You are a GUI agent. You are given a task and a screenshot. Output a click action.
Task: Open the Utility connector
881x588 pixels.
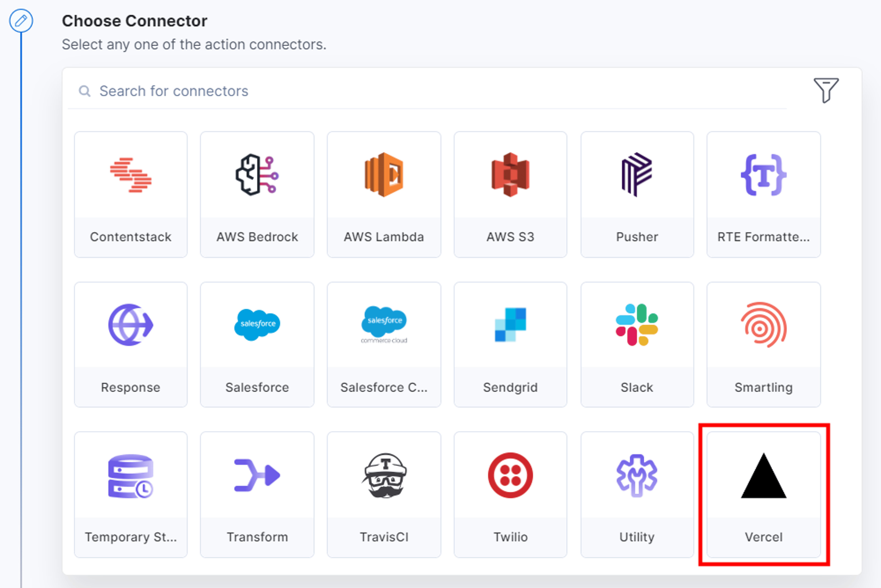(x=637, y=494)
